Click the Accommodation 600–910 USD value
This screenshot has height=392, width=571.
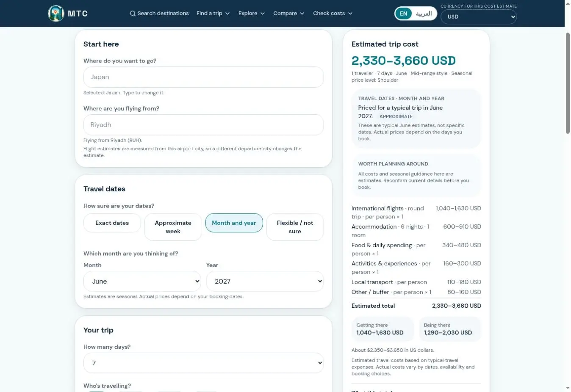click(x=462, y=227)
